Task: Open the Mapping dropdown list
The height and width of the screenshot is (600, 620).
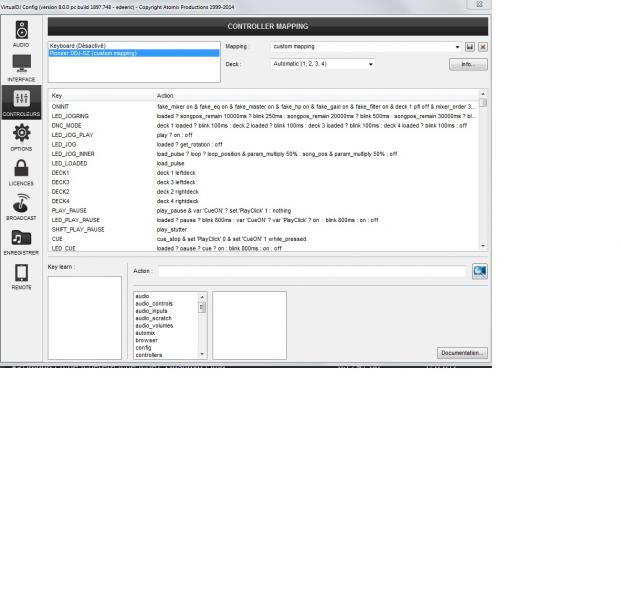Action: tap(366, 47)
